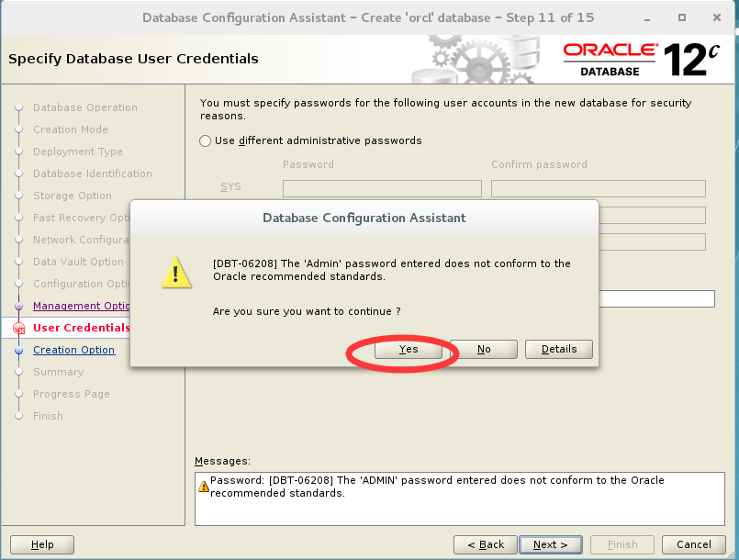Decline by clicking No
This screenshot has height=560, width=739.
click(484, 349)
